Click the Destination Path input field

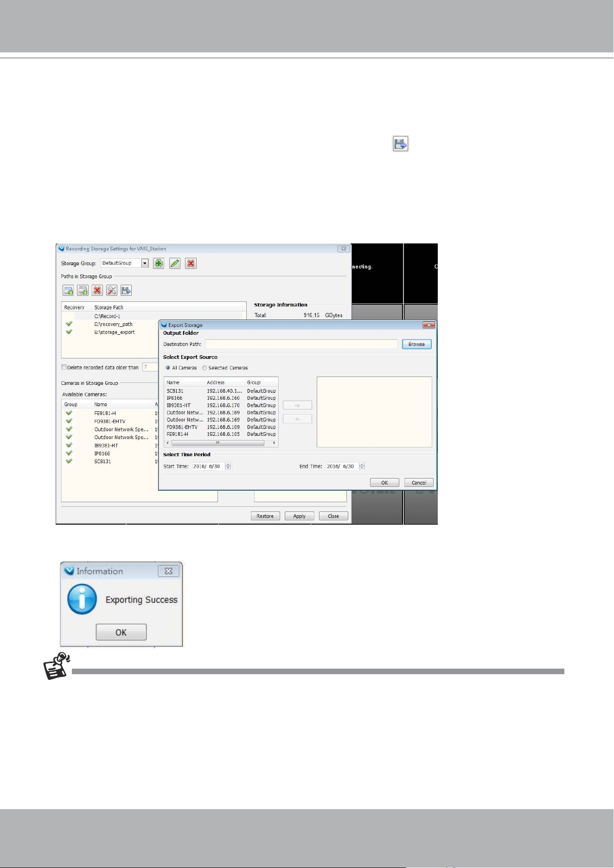[301, 344]
